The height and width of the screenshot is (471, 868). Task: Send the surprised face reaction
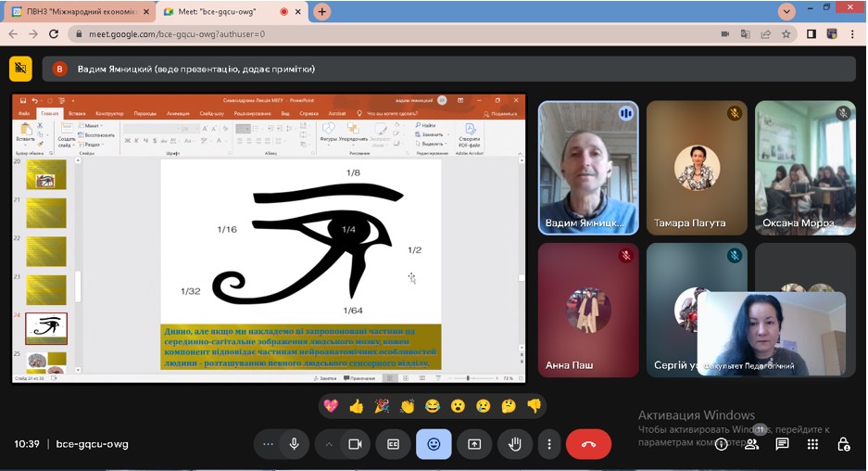458,406
